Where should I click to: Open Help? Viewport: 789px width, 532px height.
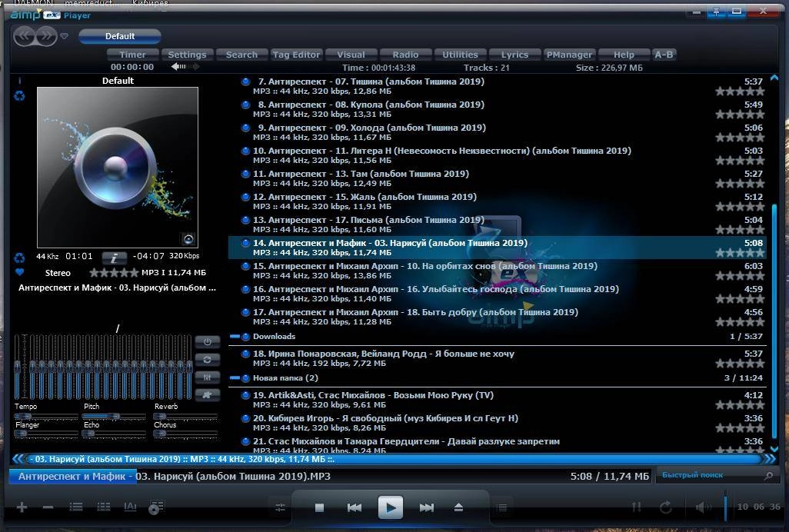[x=624, y=55]
